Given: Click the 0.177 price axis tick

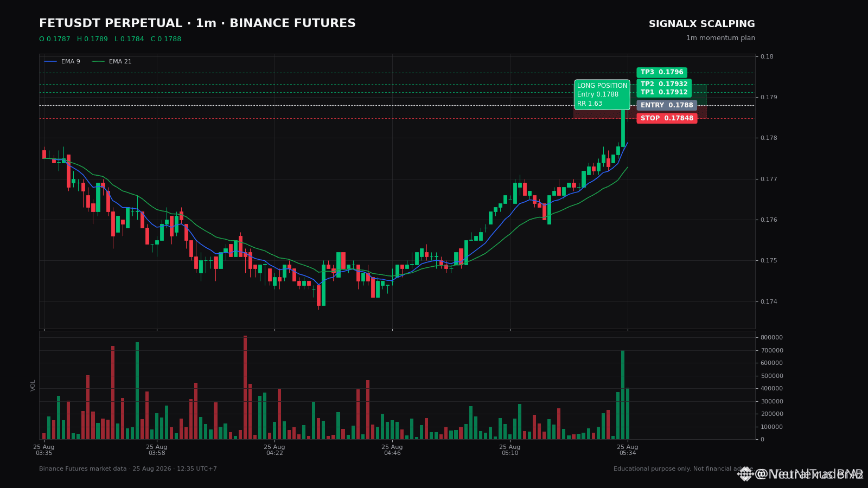Looking at the screenshot, I should (769, 179).
